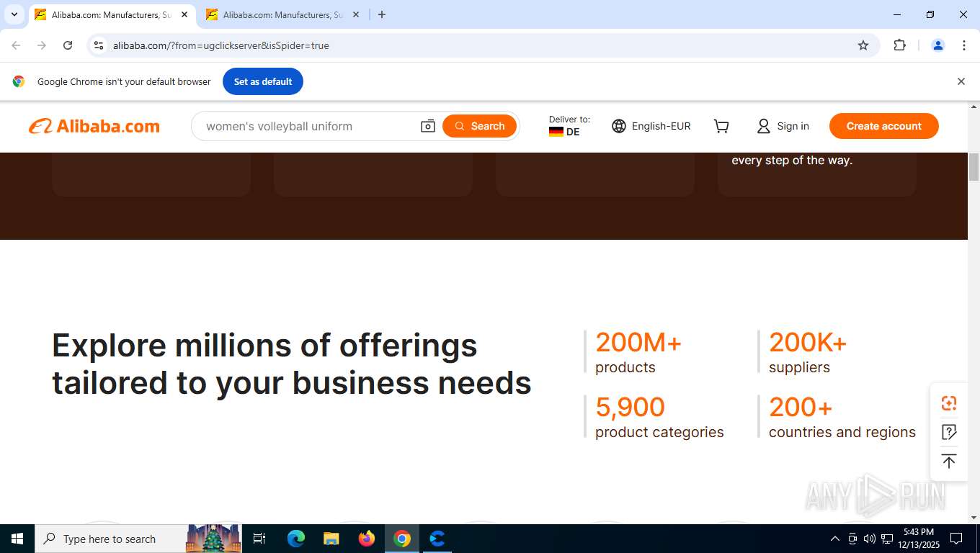The image size is (980, 553).
Task: Click the Sign in link
Action: click(783, 126)
